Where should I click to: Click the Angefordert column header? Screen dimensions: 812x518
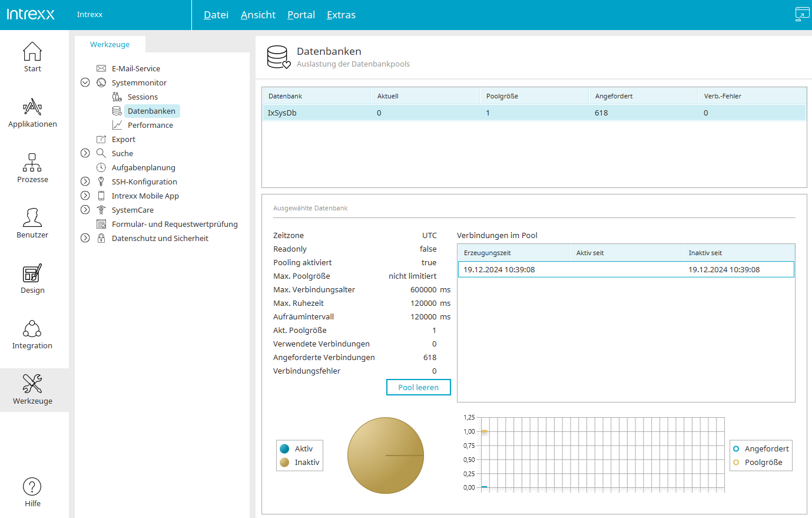pyautogui.click(x=614, y=96)
